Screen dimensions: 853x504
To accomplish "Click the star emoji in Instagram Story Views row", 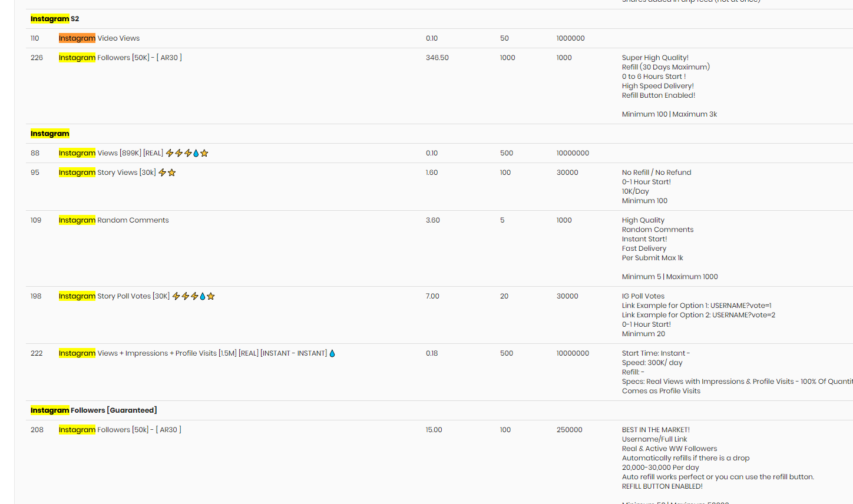I will coord(171,173).
